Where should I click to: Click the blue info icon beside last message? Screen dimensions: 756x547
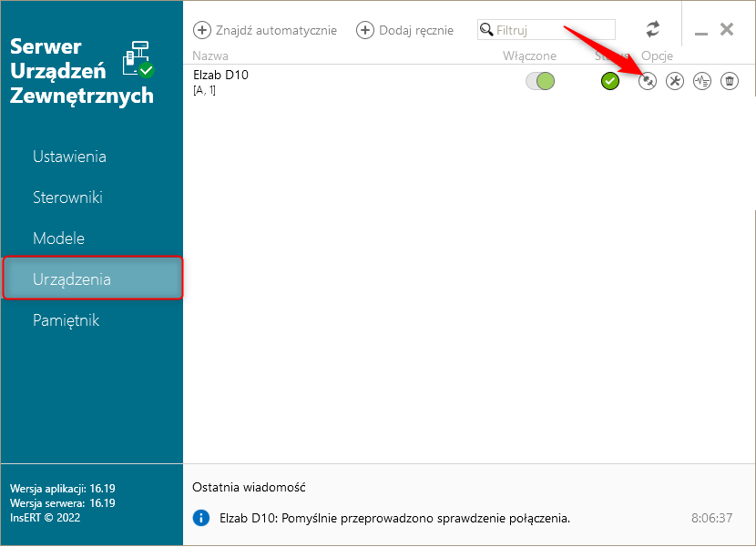(201, 518)
